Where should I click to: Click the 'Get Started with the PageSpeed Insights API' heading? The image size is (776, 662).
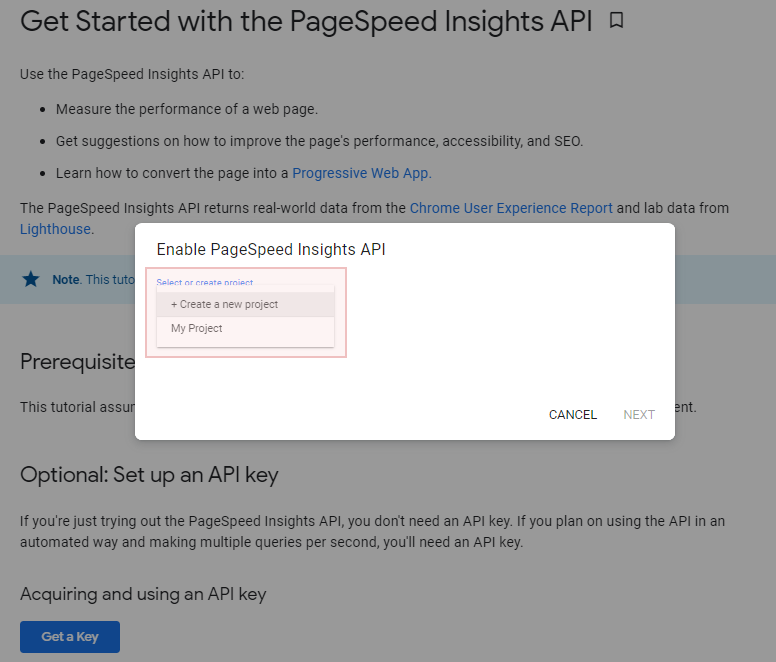(306, 22)
